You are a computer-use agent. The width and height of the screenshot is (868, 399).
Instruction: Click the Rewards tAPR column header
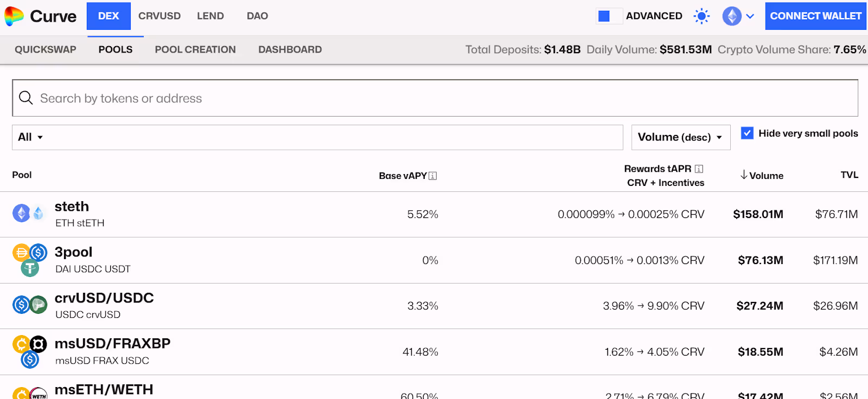click(658, 169)
